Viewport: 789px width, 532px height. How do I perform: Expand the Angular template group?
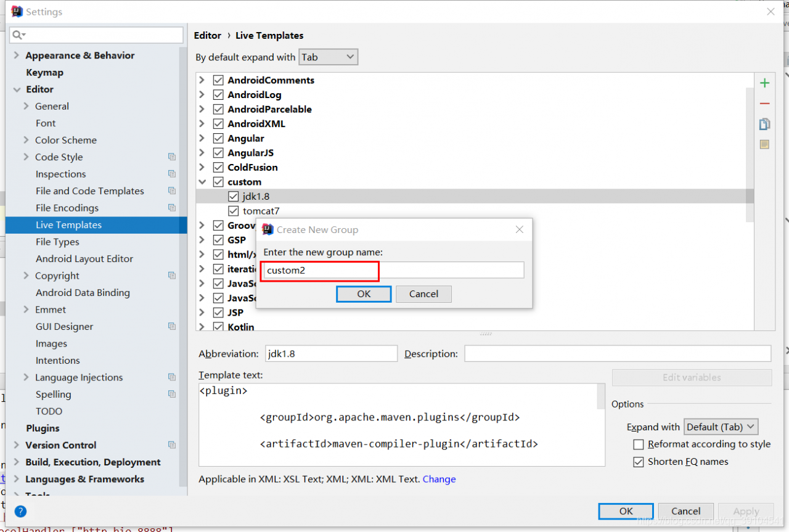(202, 138)
